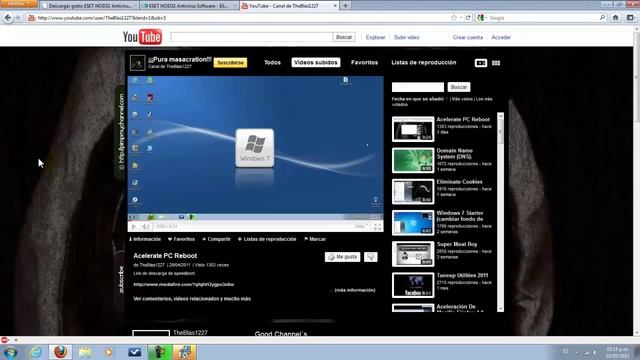
Task: Click the YouTube logo
Action: tap(142, 37)
